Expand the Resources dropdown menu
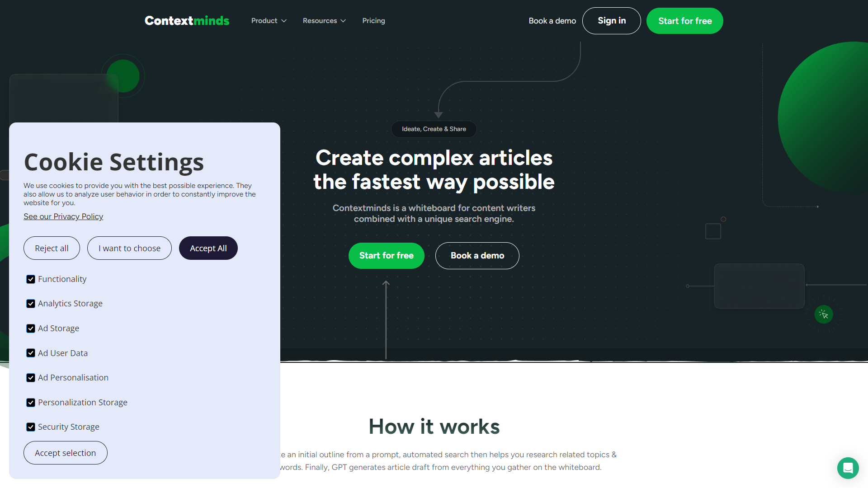The height and width of the screenshot is (488, 868). [325, 20]
